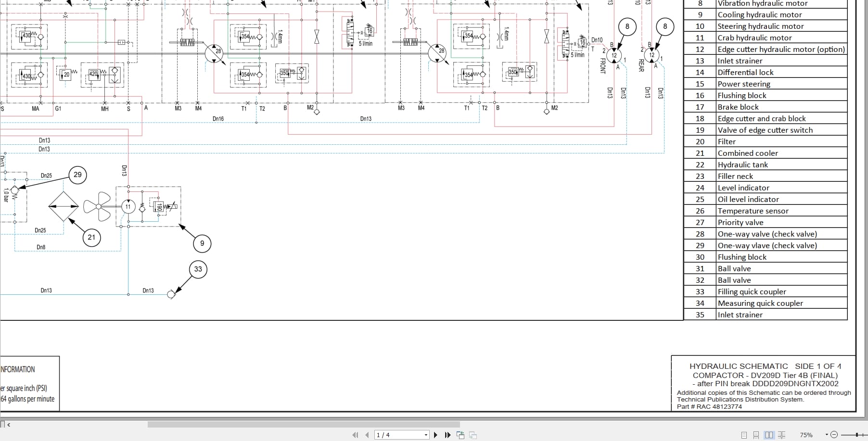Screen dimensions: 868x441
Task: Open the zoom level dropdown arrow
Action: click(827, 435)
